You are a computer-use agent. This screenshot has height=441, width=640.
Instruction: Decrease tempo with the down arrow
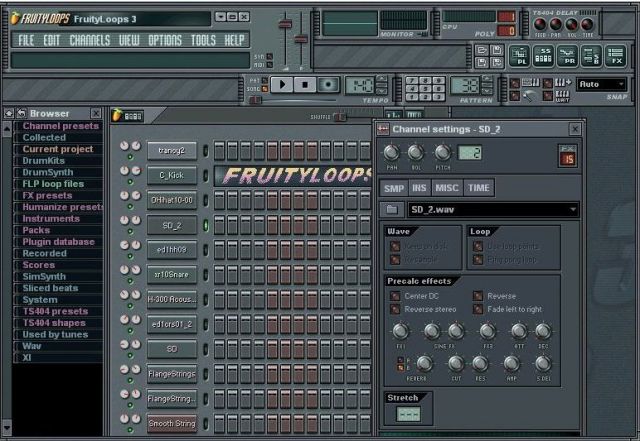(381, 91)
